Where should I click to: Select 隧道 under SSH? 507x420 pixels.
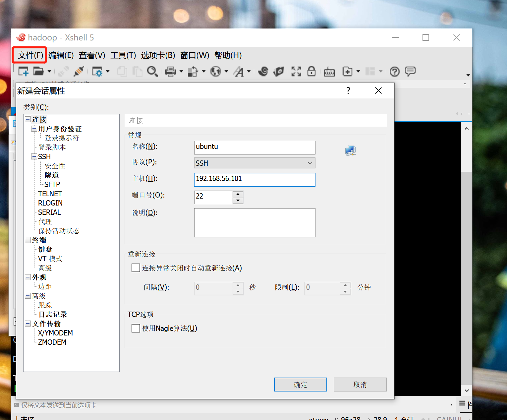click(x=52, y=175)
